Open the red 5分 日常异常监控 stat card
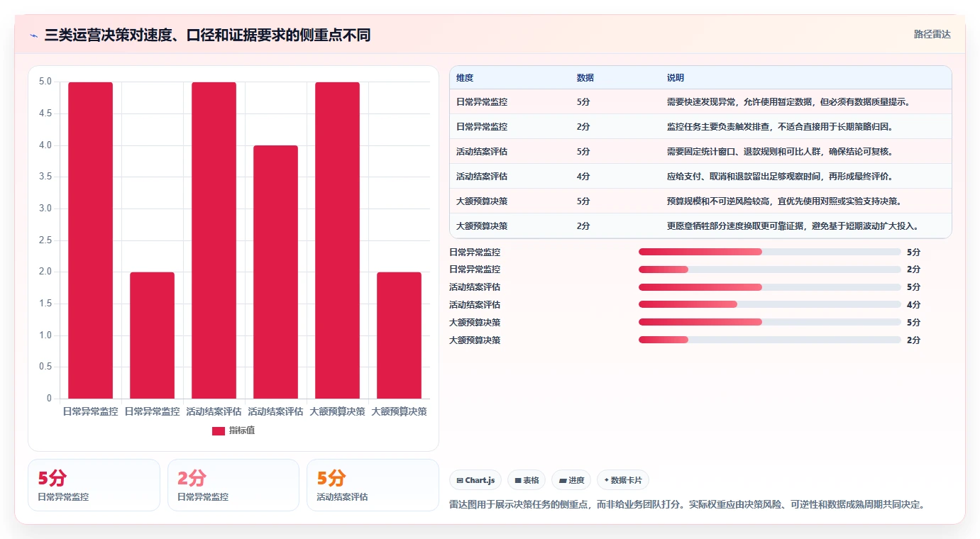Screen dimensions: 980x539 click(94, 485)
